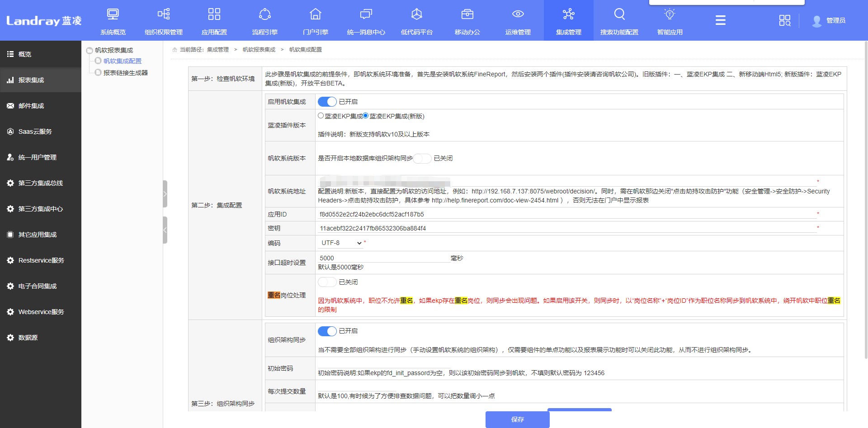
Task: Select 帆软集成配置 in the tree
Action: pyautogui.click(x=123, y=61)
